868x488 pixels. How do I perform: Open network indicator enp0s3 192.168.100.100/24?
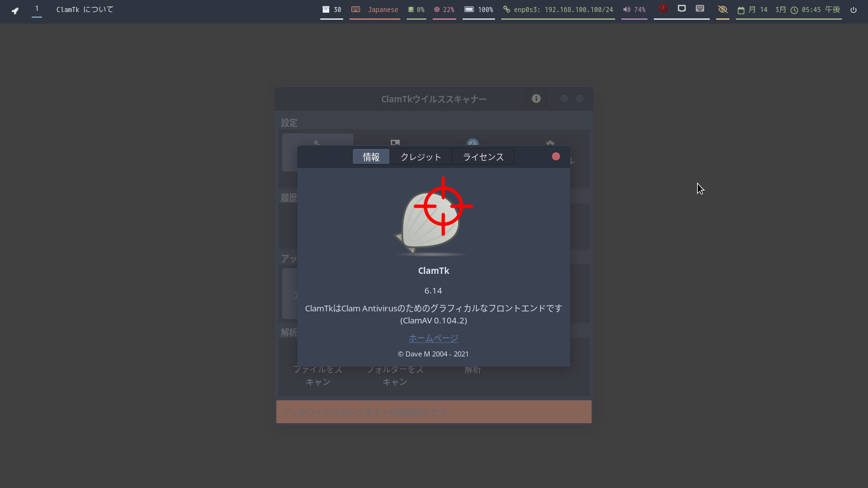558,10
